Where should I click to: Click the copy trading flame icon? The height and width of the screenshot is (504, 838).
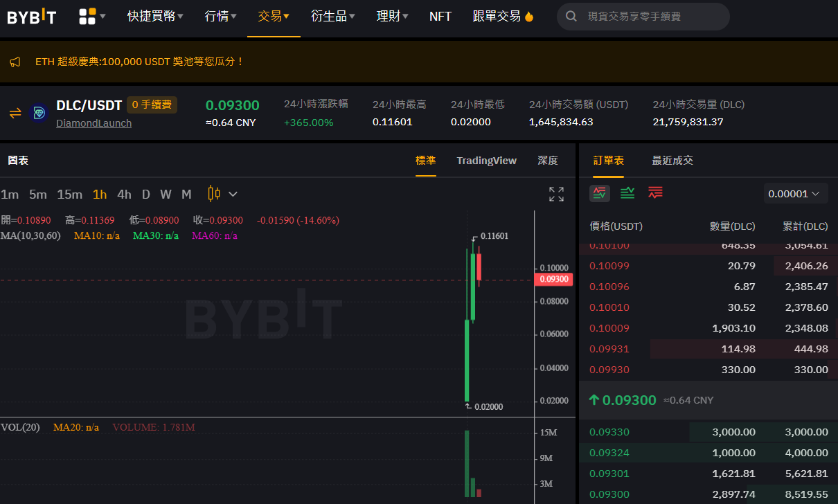point(530,16)
